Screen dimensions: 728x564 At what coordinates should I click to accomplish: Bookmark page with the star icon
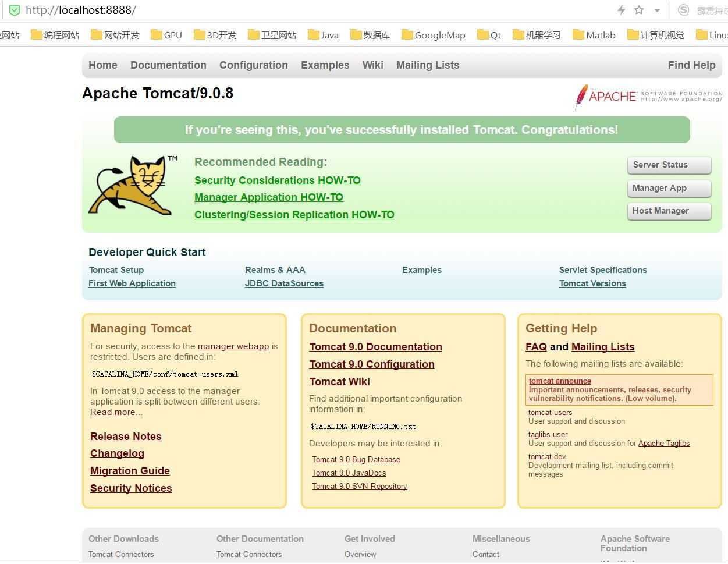pos(639,10)
